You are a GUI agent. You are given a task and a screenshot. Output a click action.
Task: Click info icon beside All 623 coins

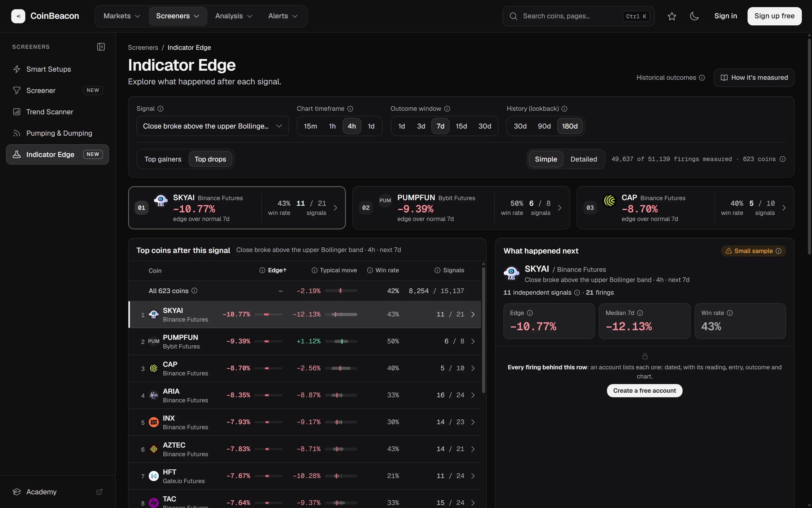[x=194, y=291]
